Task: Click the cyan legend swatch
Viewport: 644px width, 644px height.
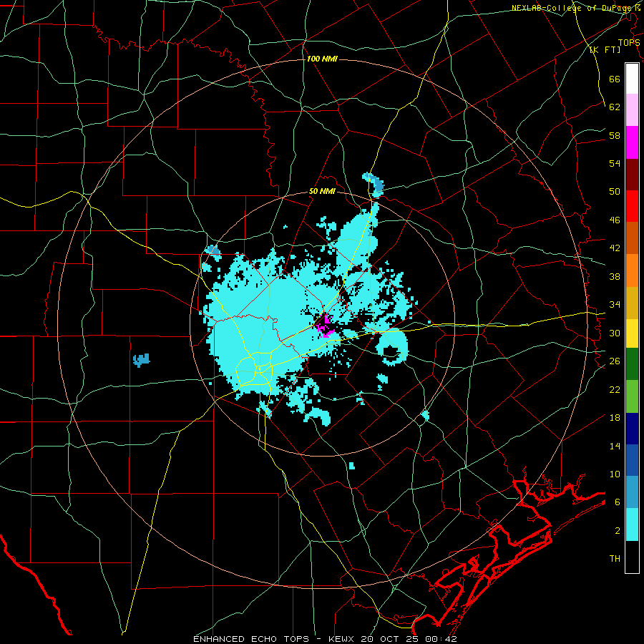Action: tap(632, 525)
